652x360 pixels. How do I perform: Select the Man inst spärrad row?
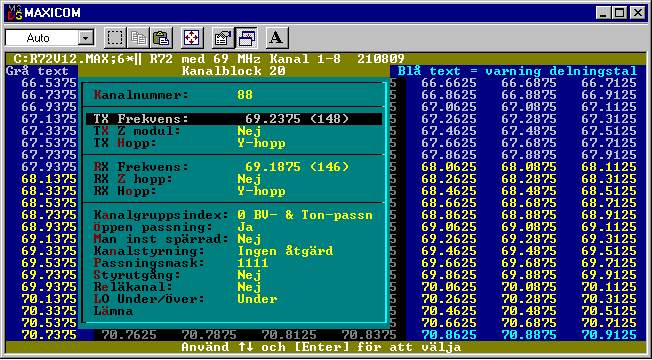pyautogui.click(x=234, y=239)
